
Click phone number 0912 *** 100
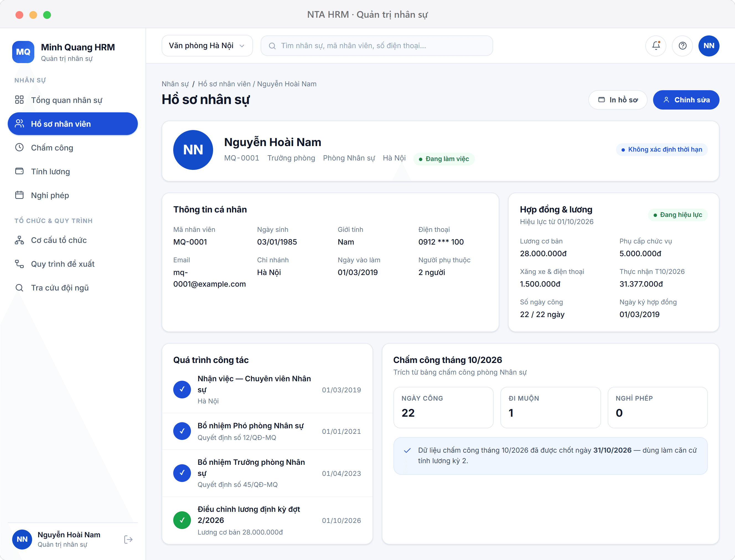coord(441,242)
